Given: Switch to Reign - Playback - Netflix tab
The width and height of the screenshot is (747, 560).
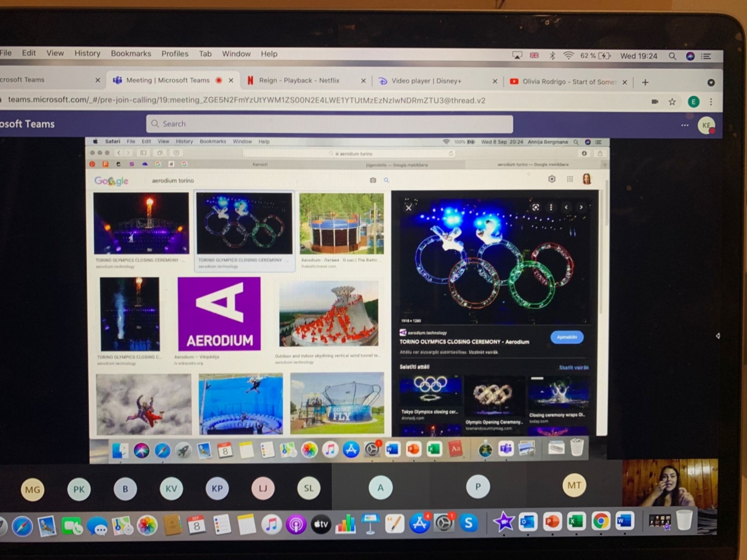Looking at the screenshot, I should pos(299,80).
